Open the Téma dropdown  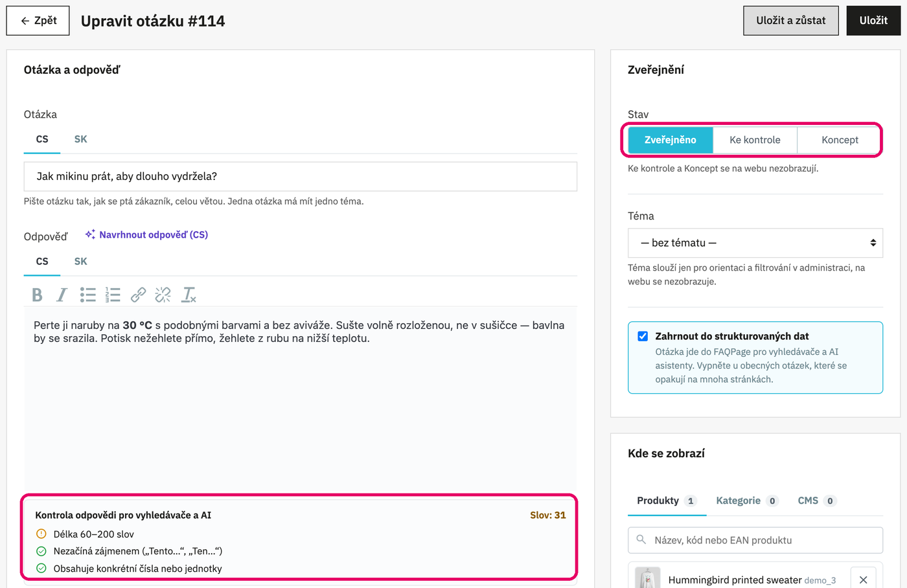[x=755, y=243]
